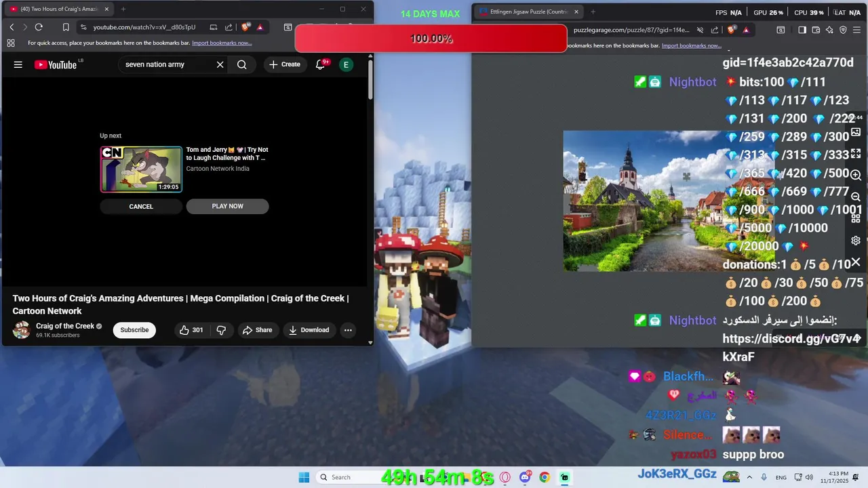Reload the YouTube page

(x=39, y=27)
